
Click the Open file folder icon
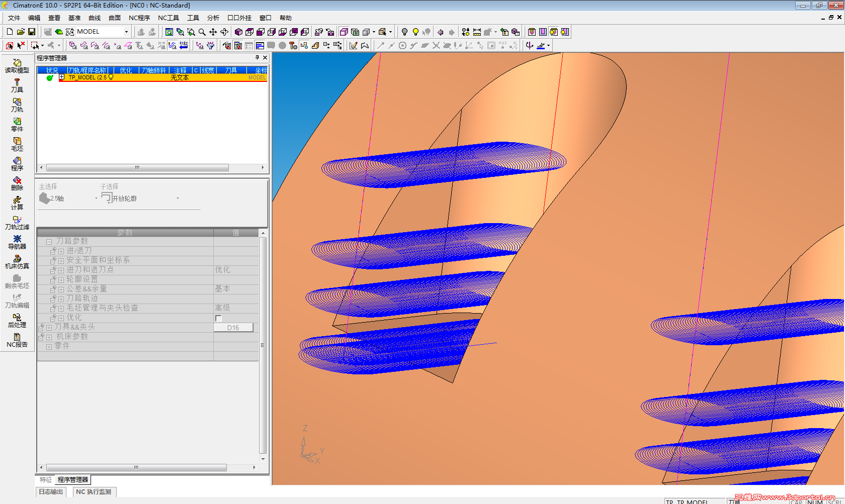point(21,32)
